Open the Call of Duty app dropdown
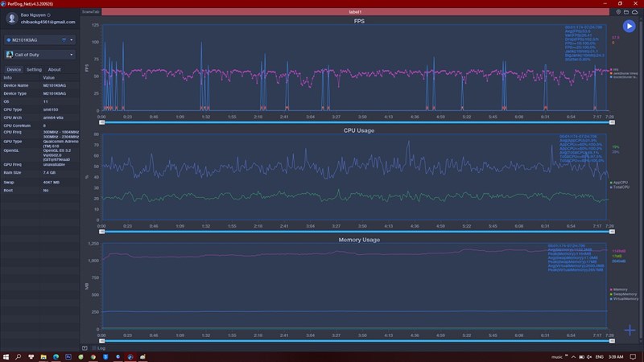This screenshot has width=644, height=362. (72, 55)
